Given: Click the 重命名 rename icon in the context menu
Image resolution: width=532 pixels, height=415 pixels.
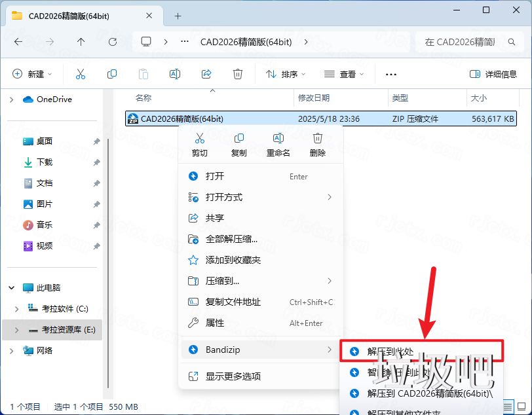Looking at the screenshot, I should (x=278, y=139).
